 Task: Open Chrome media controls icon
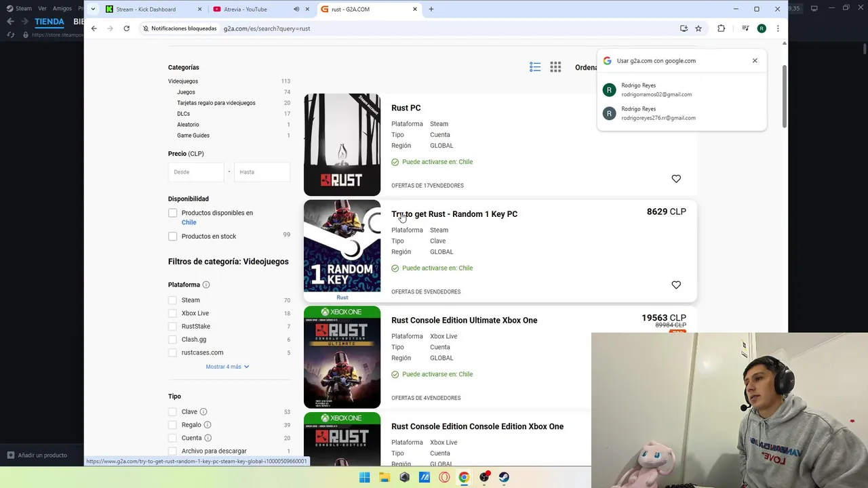point(745,28)
